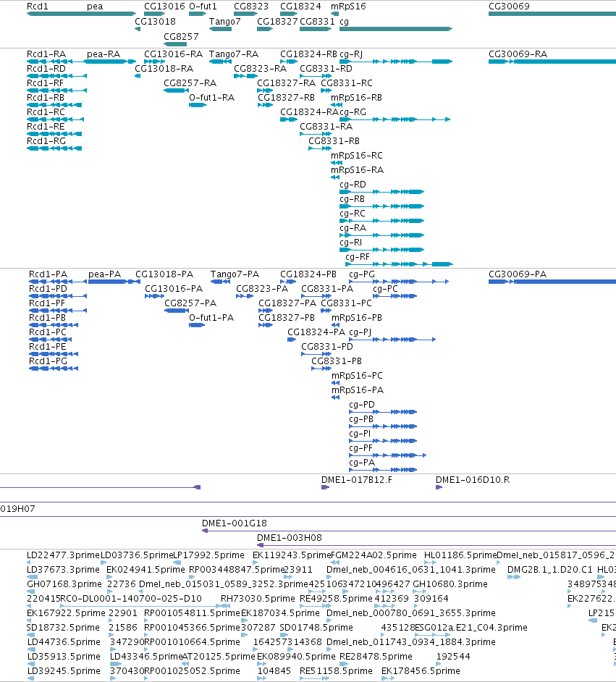
Task: Select the CG8323 gene label
Action: (x=251, y=7)
